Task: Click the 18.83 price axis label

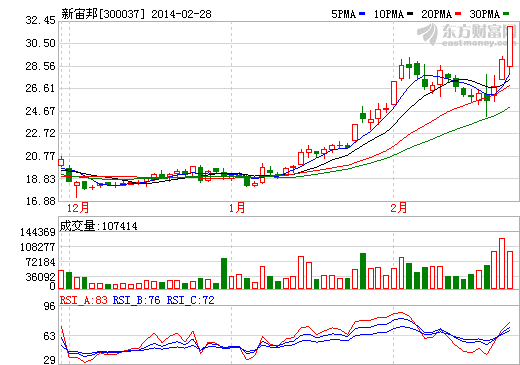Action: tap(41, 179)
